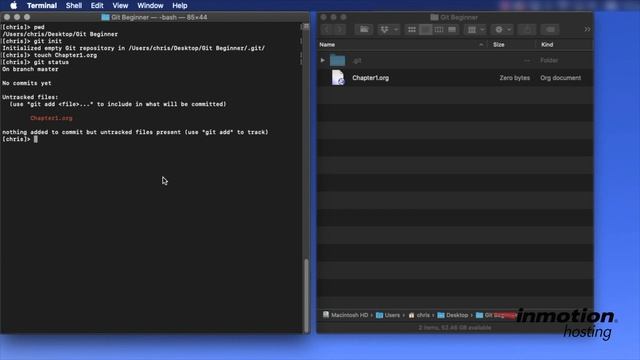
Task: Select the Chapter1.org file name in Finder
Action: (x=371, y=78)
